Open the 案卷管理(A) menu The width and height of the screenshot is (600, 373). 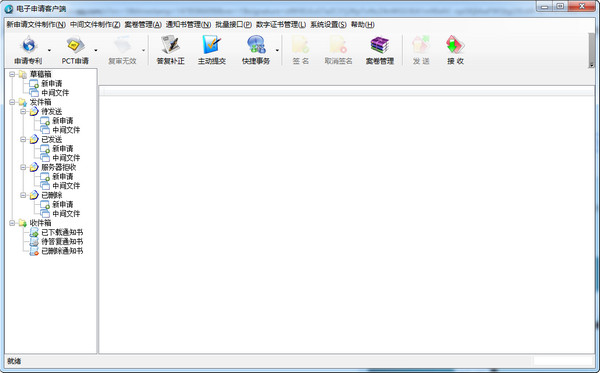(143, 24)
